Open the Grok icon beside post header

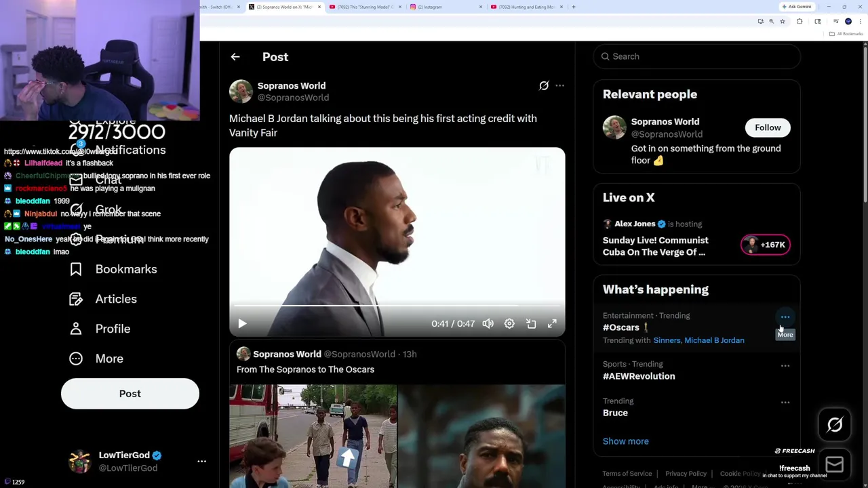544,85
